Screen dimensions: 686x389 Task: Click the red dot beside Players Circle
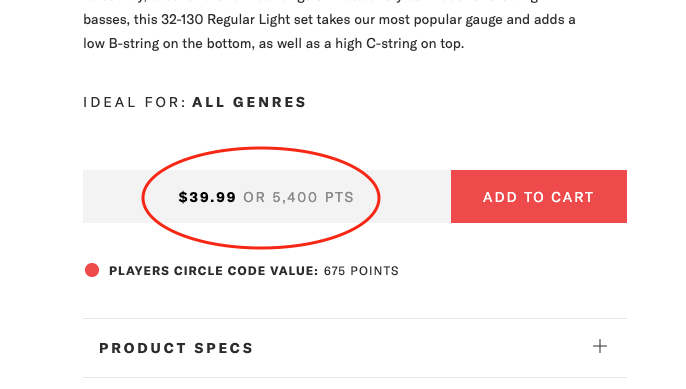[x=92, y=270]
